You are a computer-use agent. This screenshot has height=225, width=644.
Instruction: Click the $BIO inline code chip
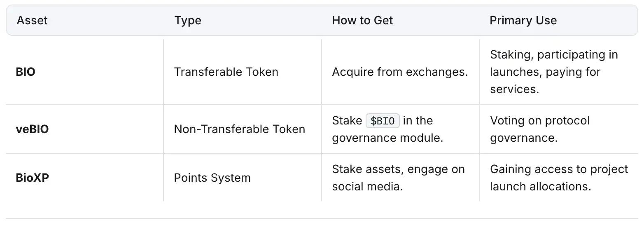383,121
